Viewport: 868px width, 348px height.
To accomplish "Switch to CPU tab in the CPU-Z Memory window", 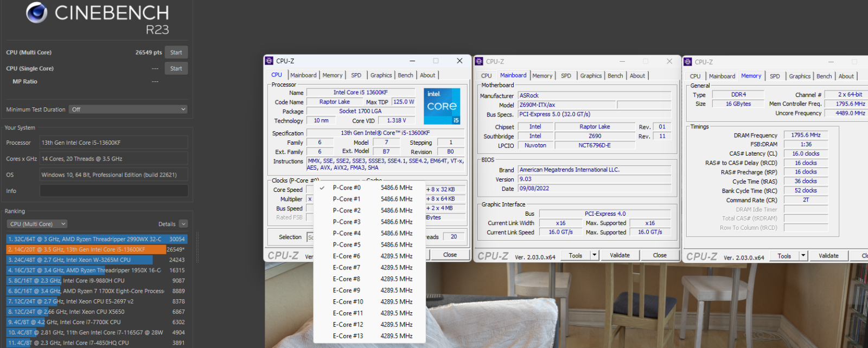I will 695,76.
